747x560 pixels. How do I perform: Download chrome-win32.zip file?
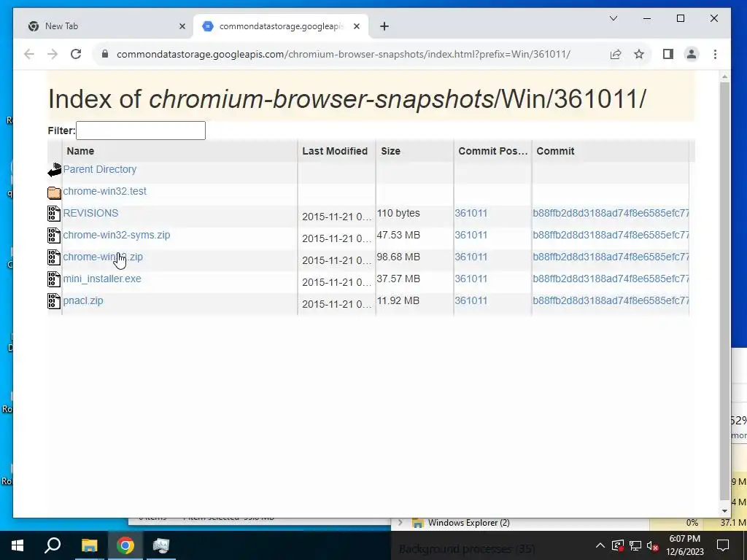103,257
